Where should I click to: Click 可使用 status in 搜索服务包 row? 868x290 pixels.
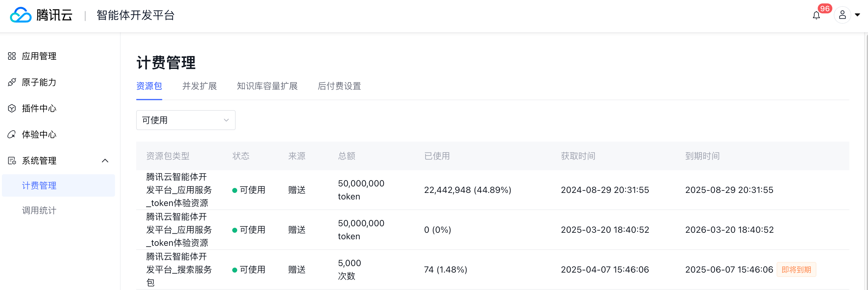coord(249,269)
